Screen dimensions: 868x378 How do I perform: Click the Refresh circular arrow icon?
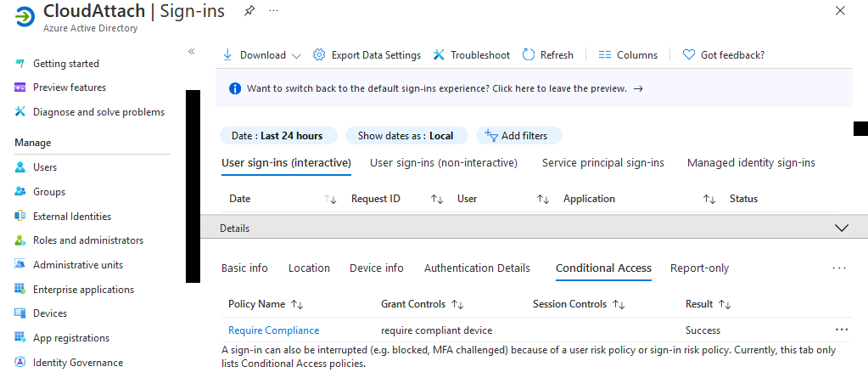pos(529,55)
